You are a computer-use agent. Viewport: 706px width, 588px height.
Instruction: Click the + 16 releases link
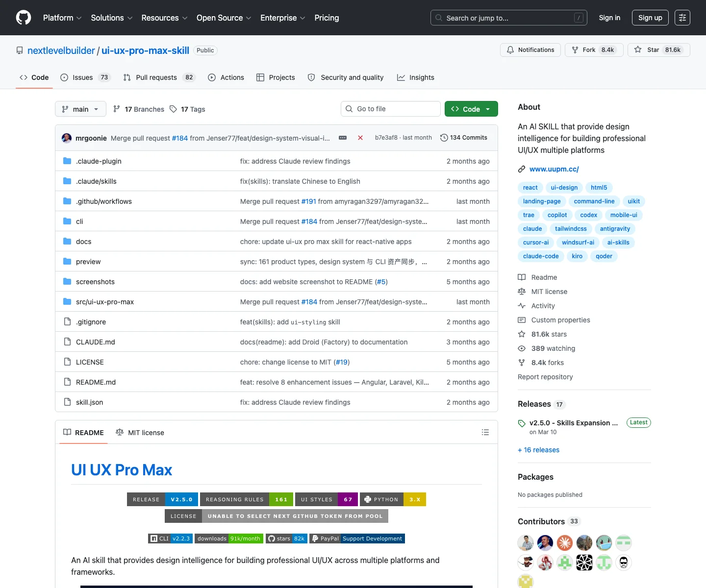[538, 450]
